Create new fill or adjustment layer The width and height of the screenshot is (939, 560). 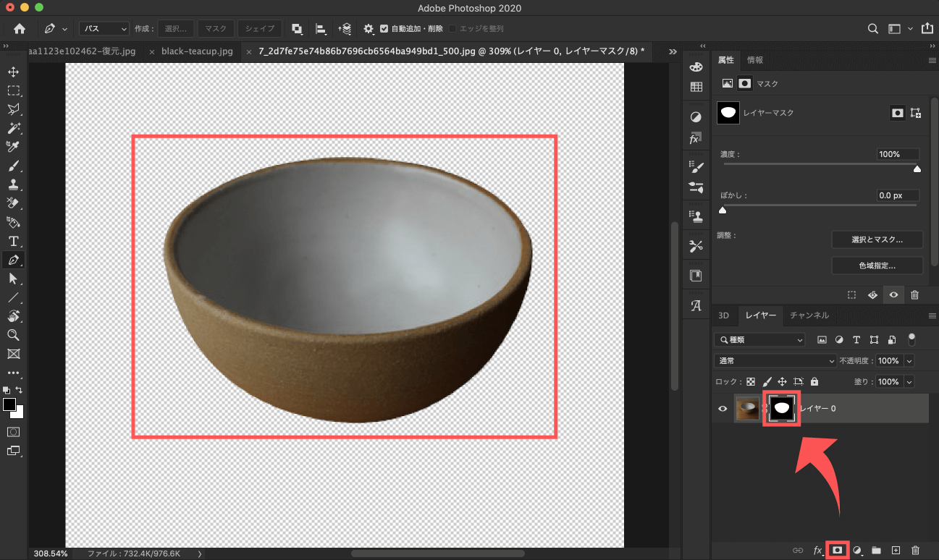[x=857, y=551]
